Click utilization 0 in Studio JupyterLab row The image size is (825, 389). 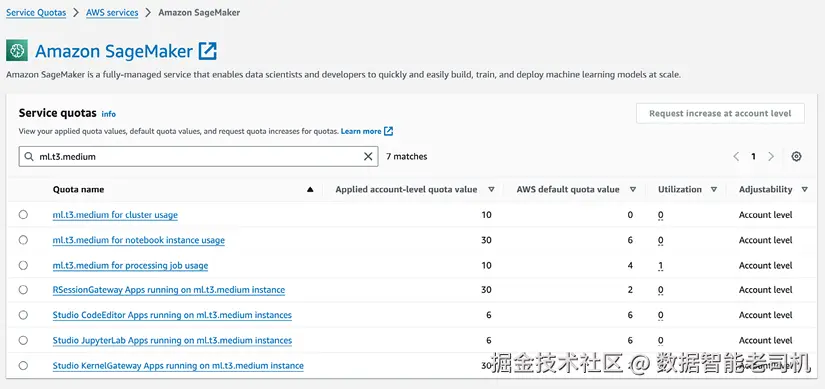[x=660, y=340]
